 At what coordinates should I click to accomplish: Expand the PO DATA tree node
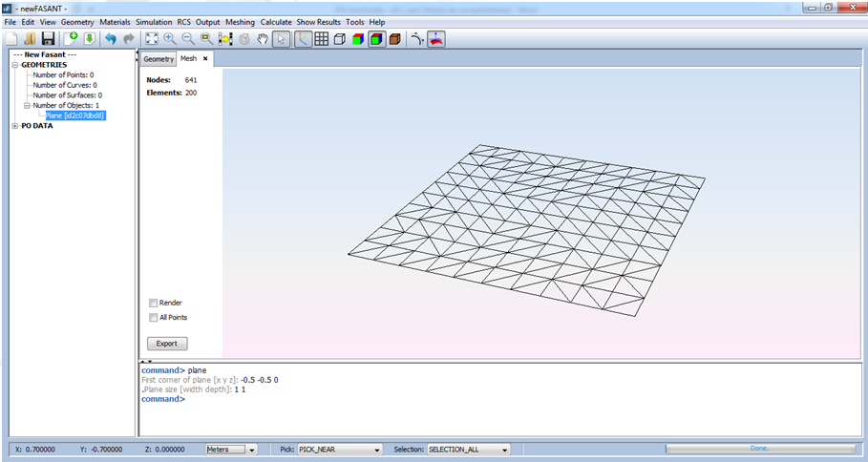tap(14, 125)
